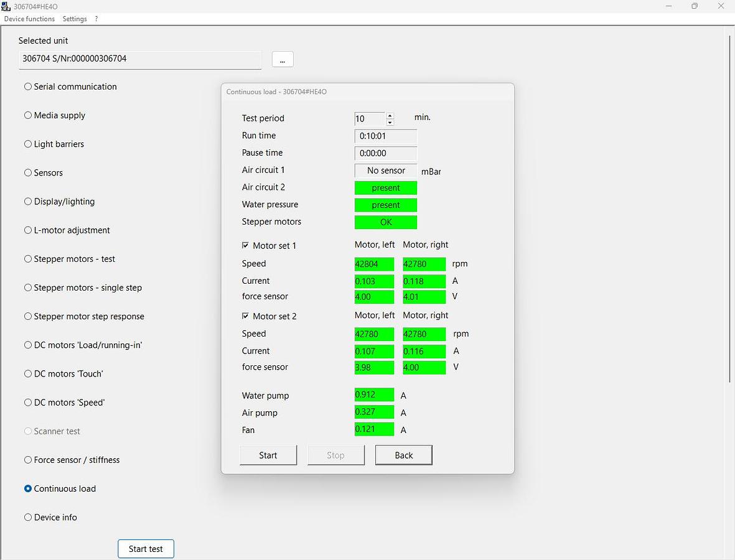
Task: Select Stepper motors - test option
Action: click(69, 259)
